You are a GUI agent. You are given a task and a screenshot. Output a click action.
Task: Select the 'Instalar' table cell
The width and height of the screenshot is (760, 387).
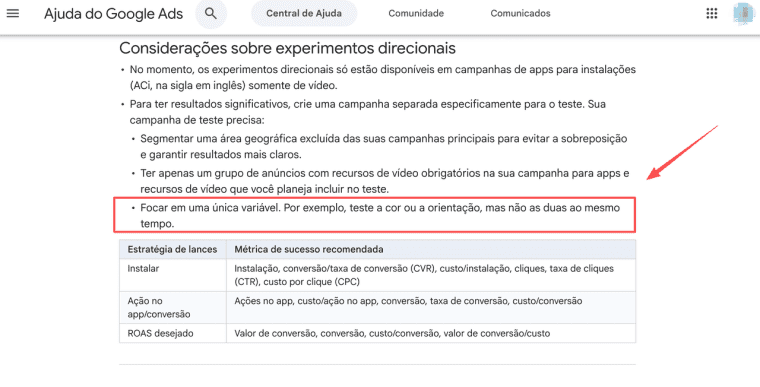coord(173,275)
